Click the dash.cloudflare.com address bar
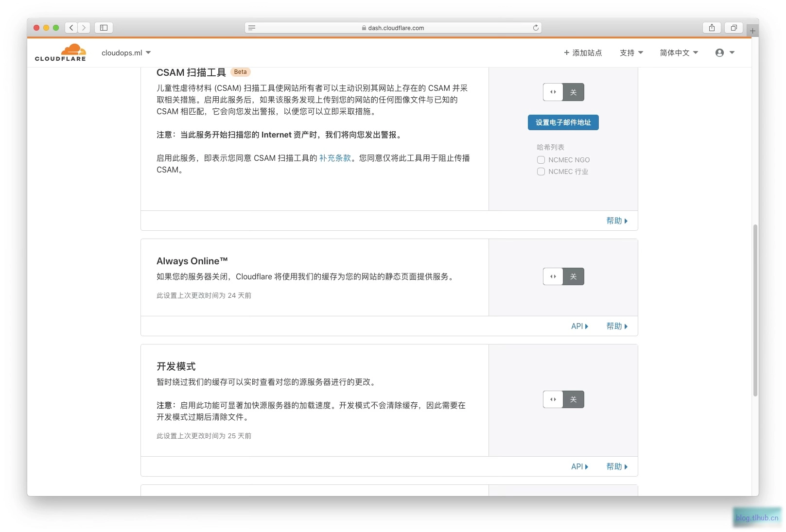 point(393,28)
